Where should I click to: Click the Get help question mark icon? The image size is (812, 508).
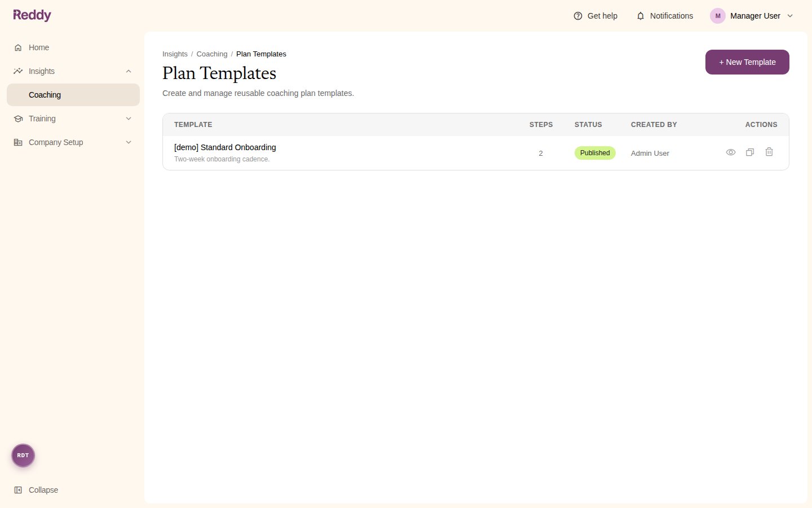578,16
